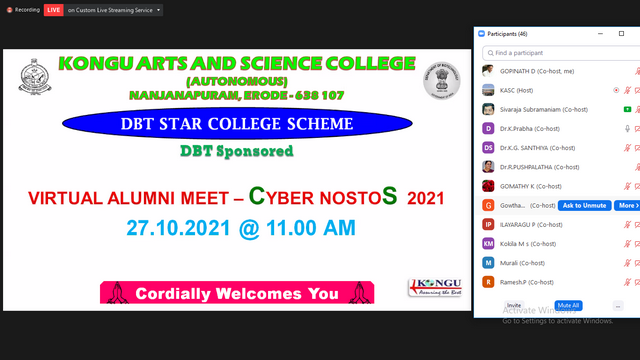Click the Invite button
Image resolution: width=640 pixels, height=360 pixels.
(513, 305)
